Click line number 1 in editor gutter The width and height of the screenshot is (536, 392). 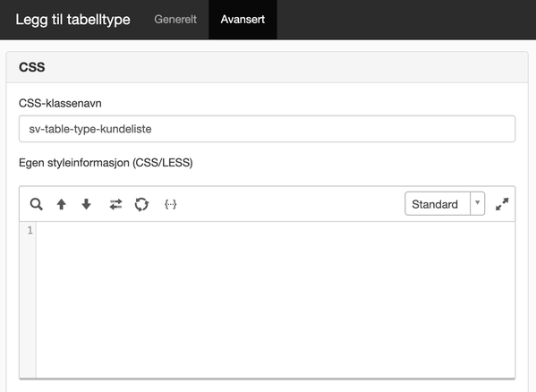pos(30,230)
